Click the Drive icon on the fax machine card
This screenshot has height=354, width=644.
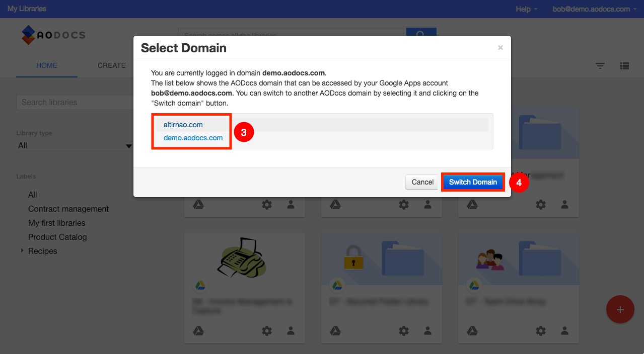pos(199,330)
